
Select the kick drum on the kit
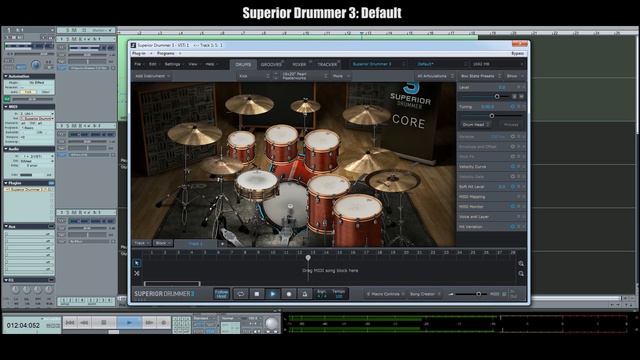[287, 206]
